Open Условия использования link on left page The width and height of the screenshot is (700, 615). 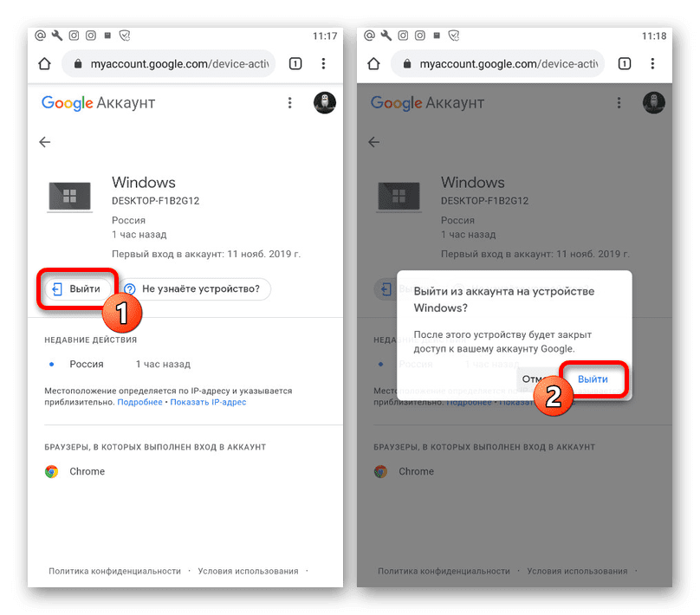[x=249, y=572]
